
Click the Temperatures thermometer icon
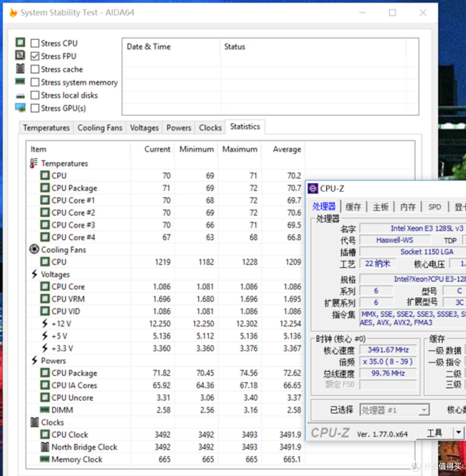coord(34,163)
